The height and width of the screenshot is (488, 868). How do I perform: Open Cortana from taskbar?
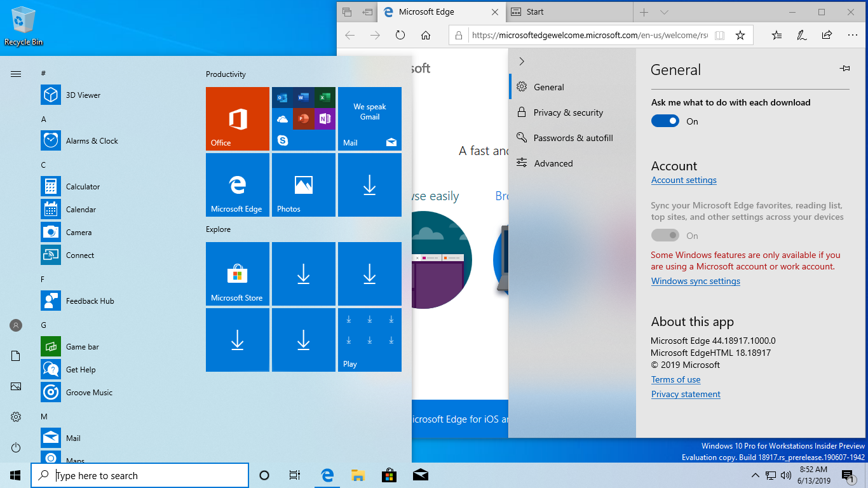click(x=264, y=475)
